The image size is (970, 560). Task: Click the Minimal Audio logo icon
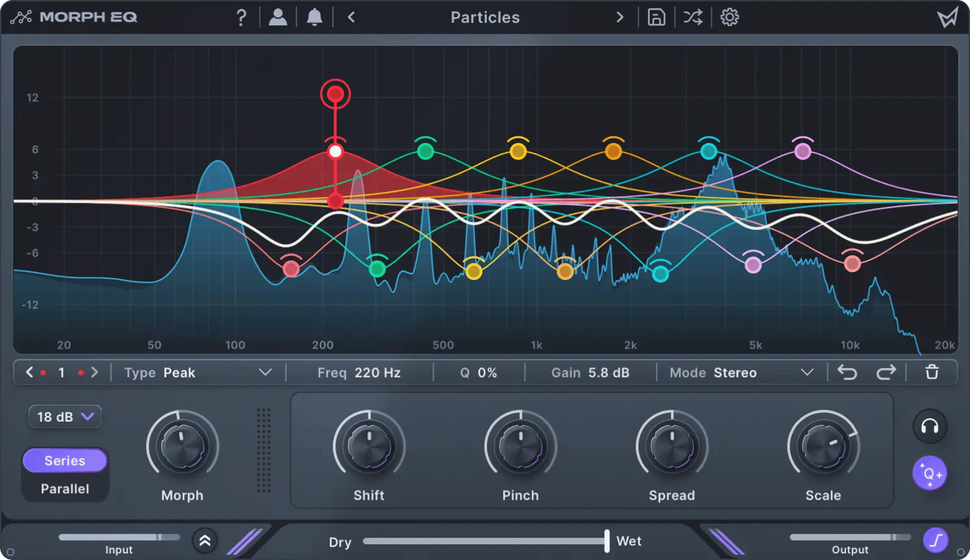coord(947,18)
